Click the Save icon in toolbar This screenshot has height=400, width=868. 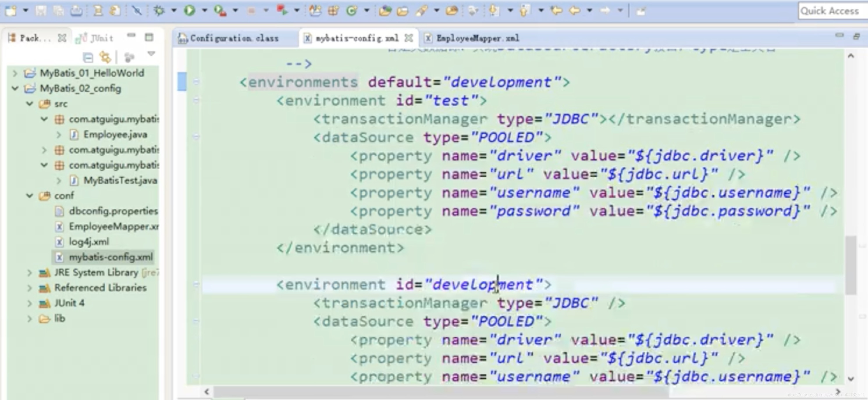click(41, 11)
